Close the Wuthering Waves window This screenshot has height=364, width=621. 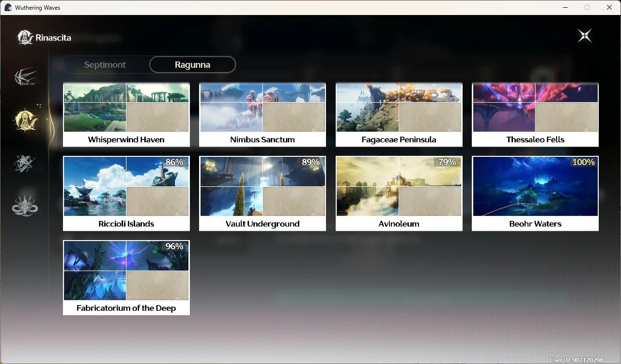(609, 7)
